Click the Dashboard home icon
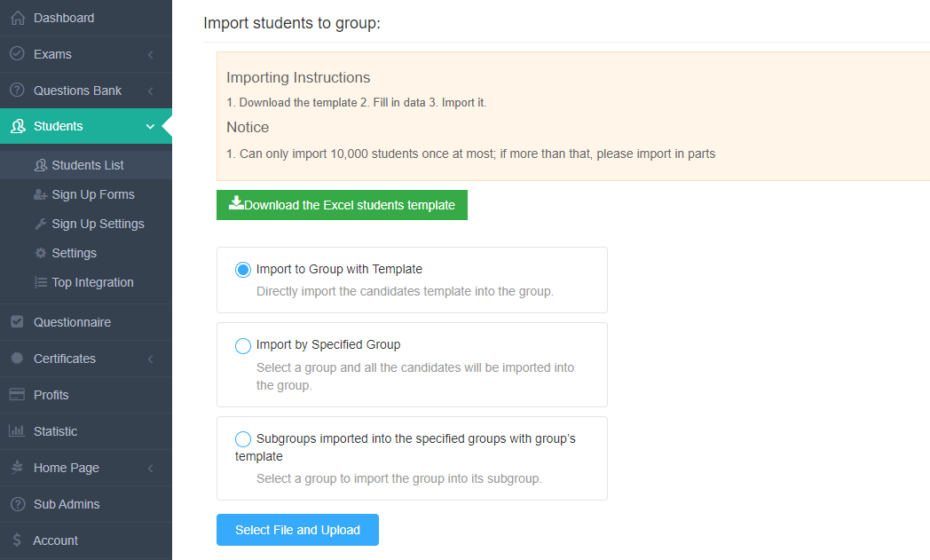Screen dimensions: 930x560 18,18
